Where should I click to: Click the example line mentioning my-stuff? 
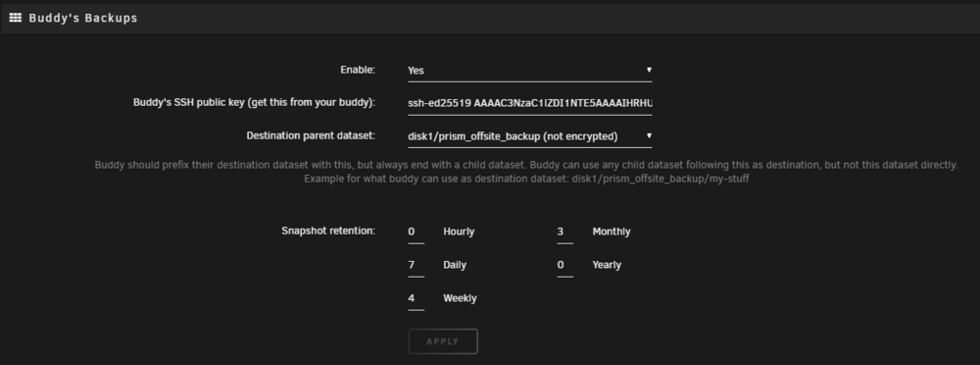tap(526, 179)
